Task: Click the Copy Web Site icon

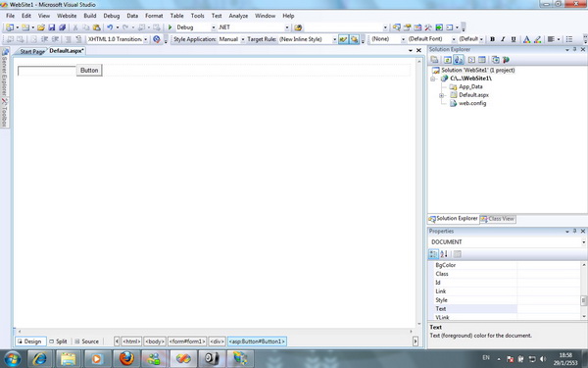Action: coord(495,60)
